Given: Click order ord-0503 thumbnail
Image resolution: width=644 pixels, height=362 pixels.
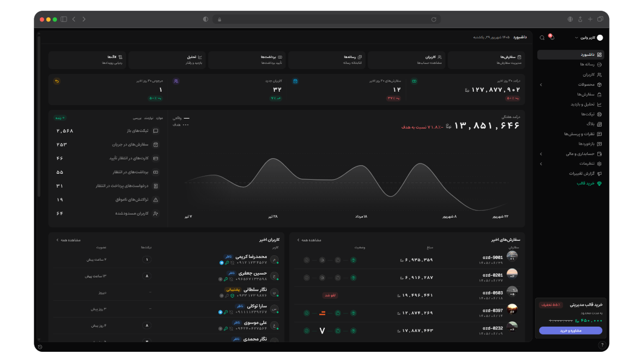Looking at the screenshot, I should pyautogui.click(x=512, y=292).
